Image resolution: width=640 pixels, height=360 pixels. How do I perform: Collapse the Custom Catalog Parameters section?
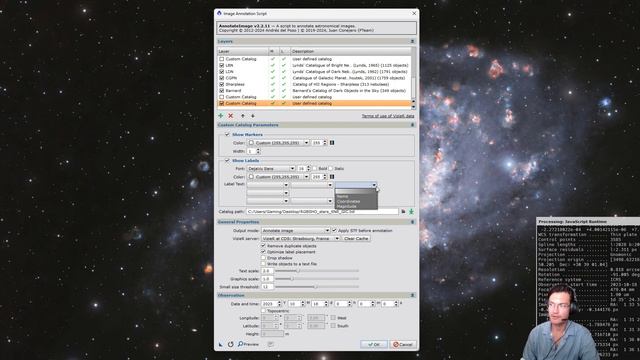[x=412, y=125]
